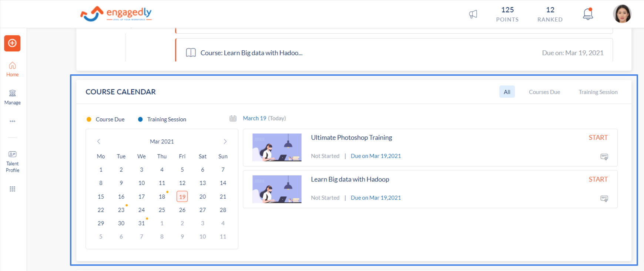Click the Course Due legend label
Screen dimensions: 644x271
click(x=110, y=119)
